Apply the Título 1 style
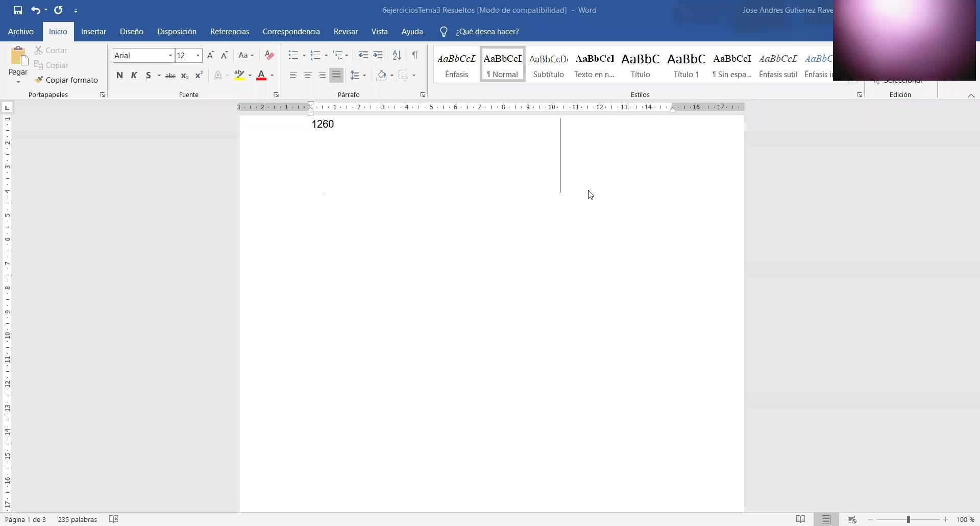Screen dimensions: 980x526 click(x=686, y=64)
